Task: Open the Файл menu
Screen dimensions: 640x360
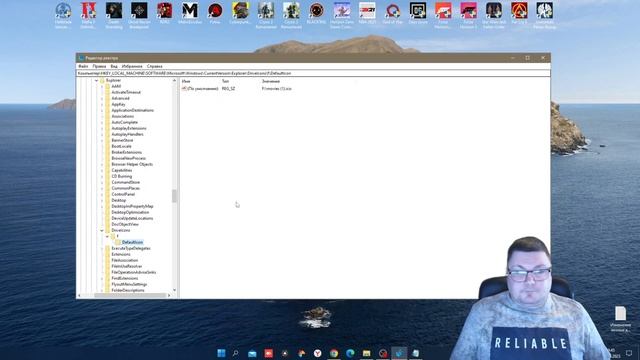Action: pos(83,66)
